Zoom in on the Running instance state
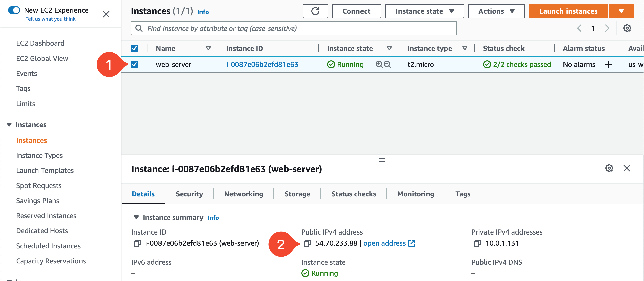Image resolution: width=644 pixels, height=281 pixels. pyautogui.click(x=379, y=64)
